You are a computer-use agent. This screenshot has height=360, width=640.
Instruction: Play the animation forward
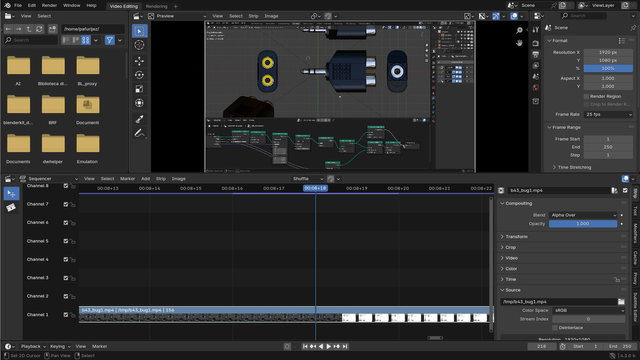[329, 347]
